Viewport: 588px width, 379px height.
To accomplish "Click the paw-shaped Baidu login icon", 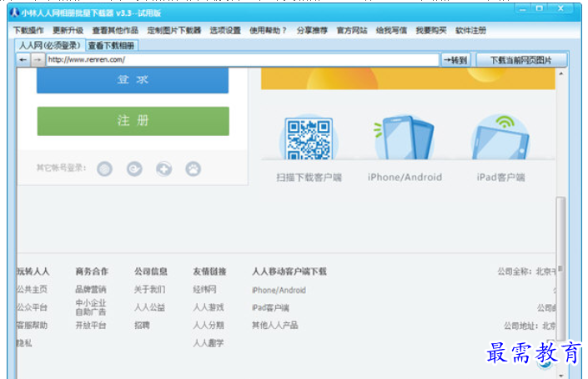I will tap(193, 169).
